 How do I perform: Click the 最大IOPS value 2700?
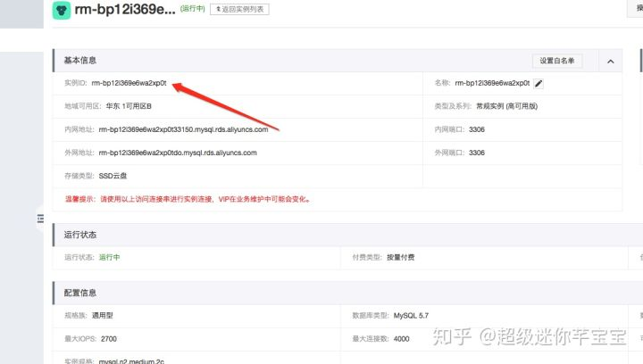click(x=109, y=339)
